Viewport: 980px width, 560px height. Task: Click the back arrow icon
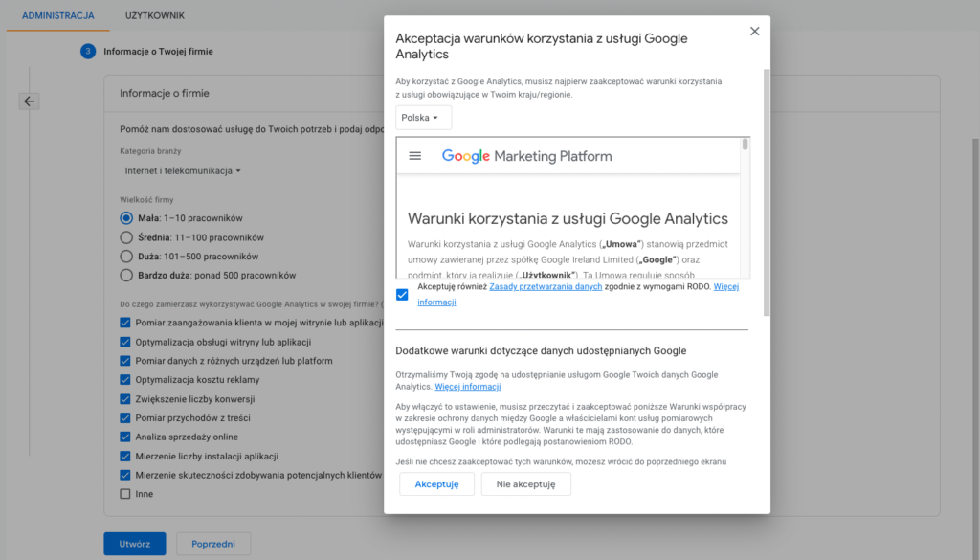[29, 101]
